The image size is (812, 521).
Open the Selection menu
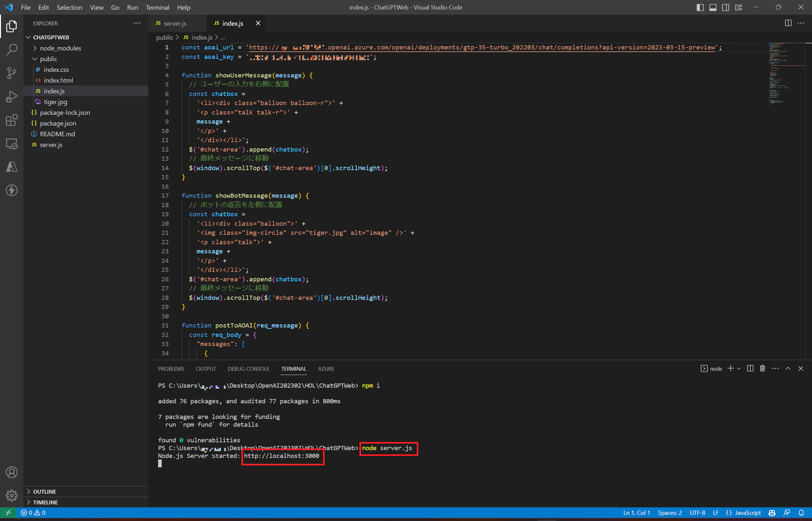coord(69,7)
